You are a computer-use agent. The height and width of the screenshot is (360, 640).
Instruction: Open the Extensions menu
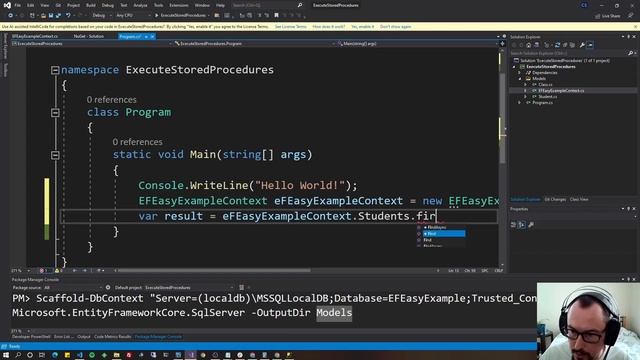tap(179, 5)
